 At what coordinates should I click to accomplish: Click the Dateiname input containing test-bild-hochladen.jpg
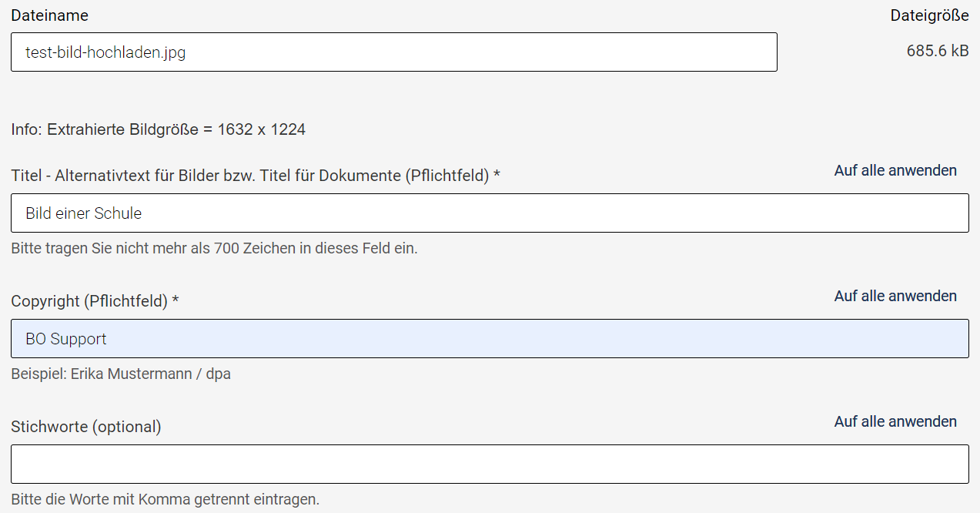tap(393, 52)
